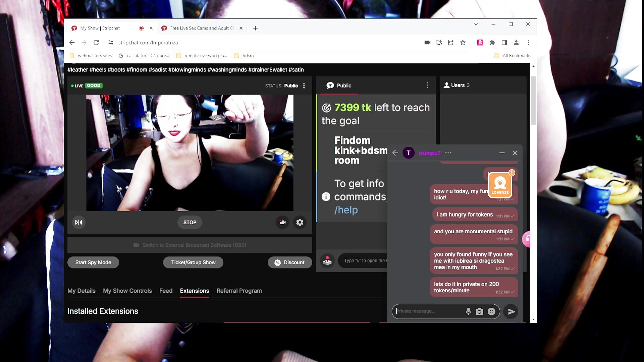Click the trumpu7 avatar circle
This screenshot has width=644, height=362.
[x=409, y=153]
